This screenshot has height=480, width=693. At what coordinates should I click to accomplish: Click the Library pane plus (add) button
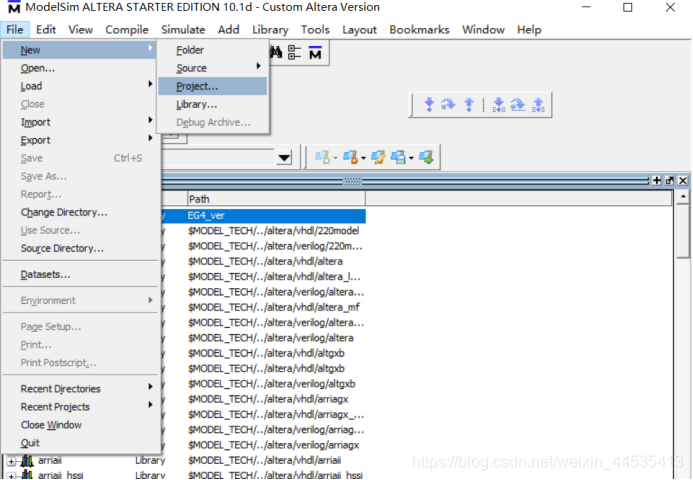[657, 180]
